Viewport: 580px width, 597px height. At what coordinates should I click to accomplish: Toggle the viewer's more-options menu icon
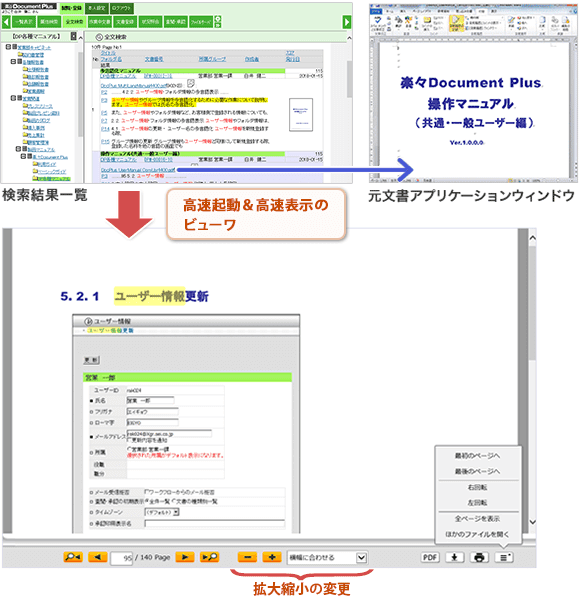pyautogui.click(x=504, y=558)
